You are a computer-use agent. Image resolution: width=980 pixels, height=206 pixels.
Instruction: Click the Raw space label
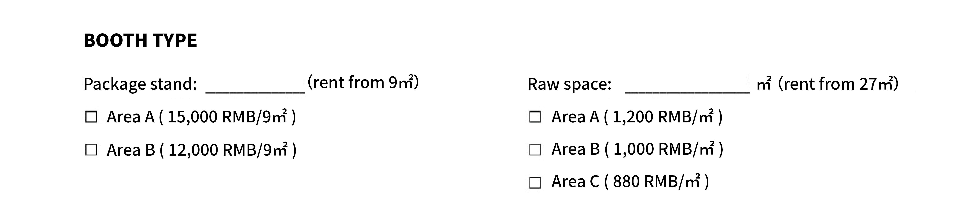tap(569, 84)
